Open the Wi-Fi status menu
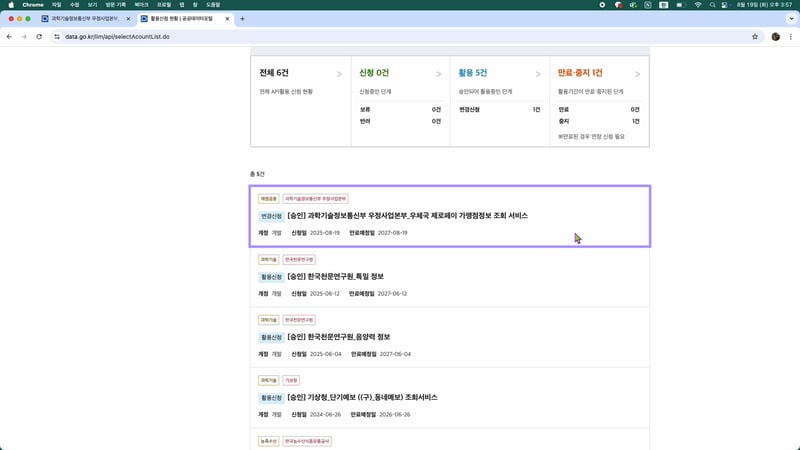The height and width of the screenshot is (450, 800). [x=697, y=5]
